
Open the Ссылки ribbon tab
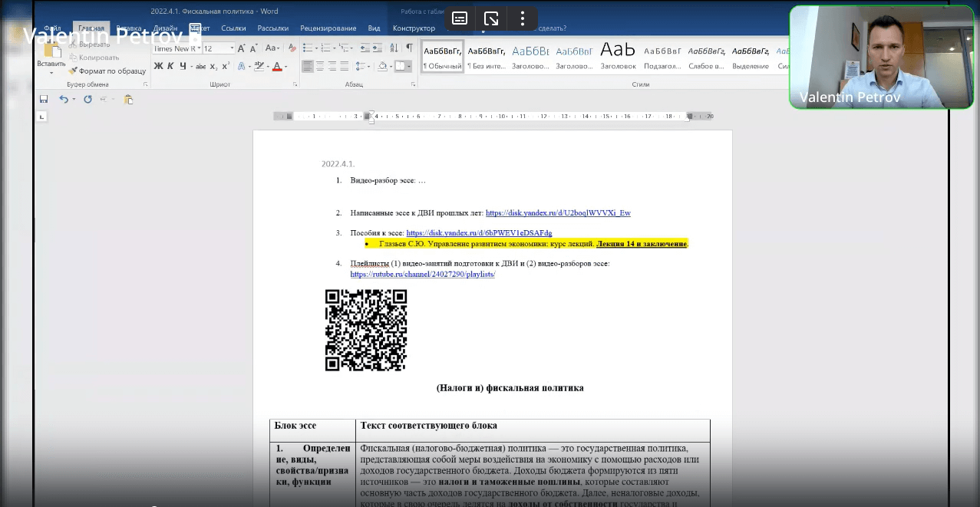(233, 28)
